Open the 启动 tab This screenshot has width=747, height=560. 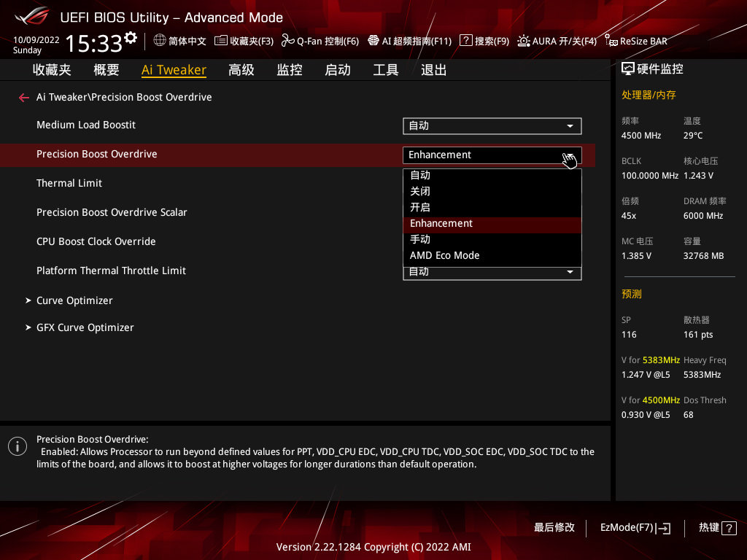tap(337, 70)
